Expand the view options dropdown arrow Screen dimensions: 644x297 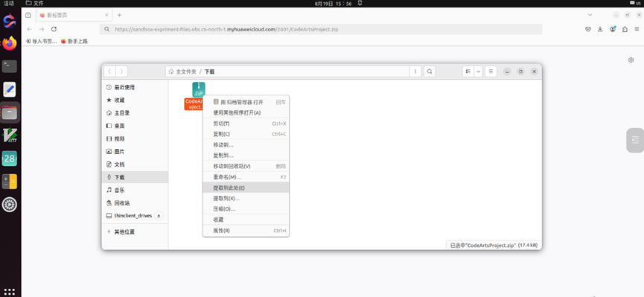click(479, 71)
